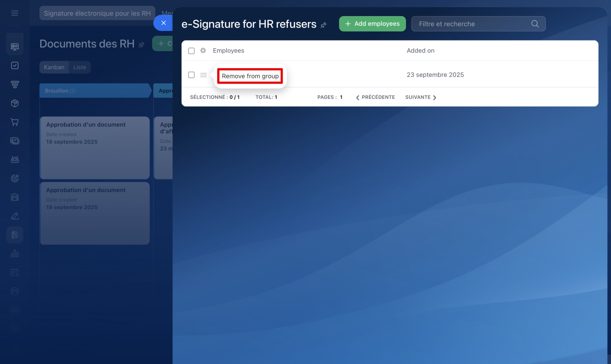Screen dimensions: 611x364
Task: Click the green Add employees button
Action: [x=372, y=24]
